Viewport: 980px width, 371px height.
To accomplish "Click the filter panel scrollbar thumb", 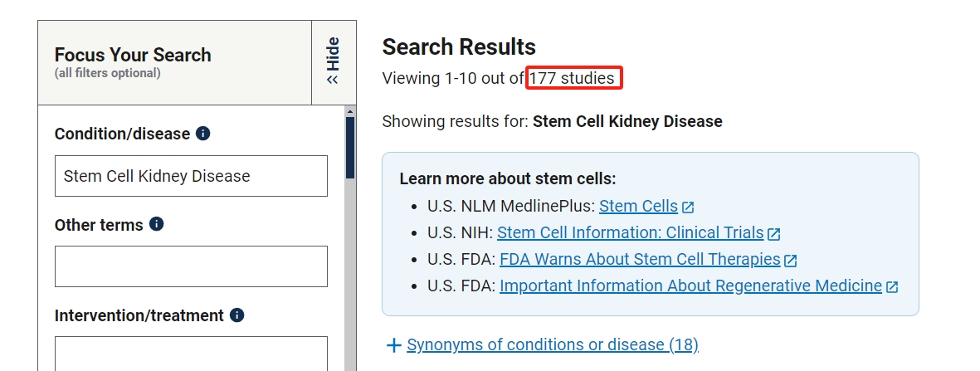I will click(350, 149).
